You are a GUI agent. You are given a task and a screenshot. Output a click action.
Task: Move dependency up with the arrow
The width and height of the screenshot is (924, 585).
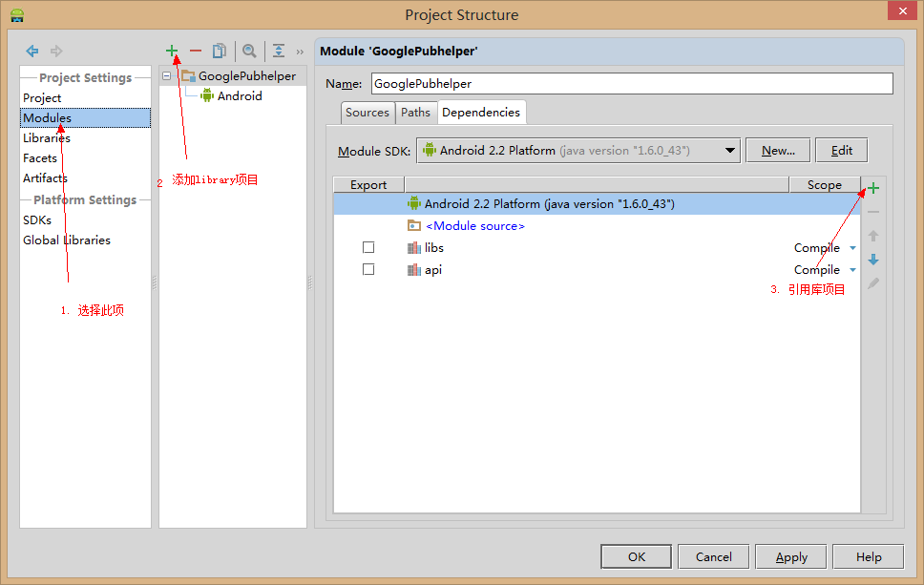pos(873,236)
